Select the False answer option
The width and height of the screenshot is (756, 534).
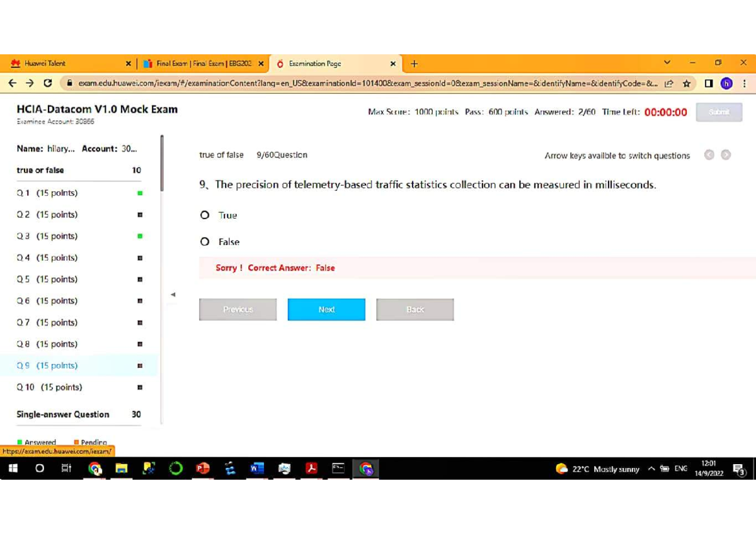(x=205, y=242)
